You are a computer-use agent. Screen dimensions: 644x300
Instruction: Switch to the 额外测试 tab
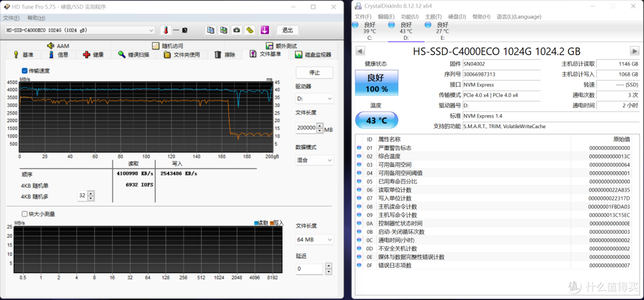pos(281,45)
